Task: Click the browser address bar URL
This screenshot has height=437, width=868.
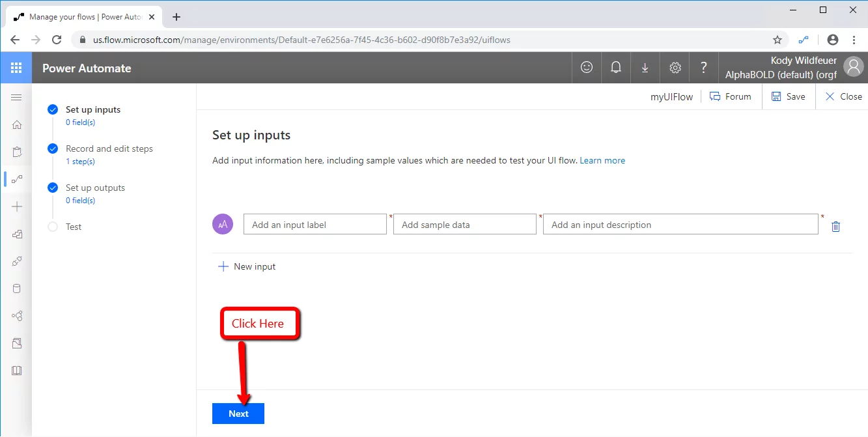Action: [x=301, y=40]
